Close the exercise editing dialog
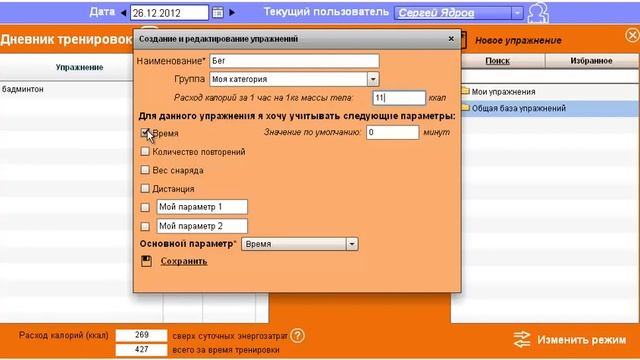The image size is (640, 360). pyautogui.click(x=451, y=38)
